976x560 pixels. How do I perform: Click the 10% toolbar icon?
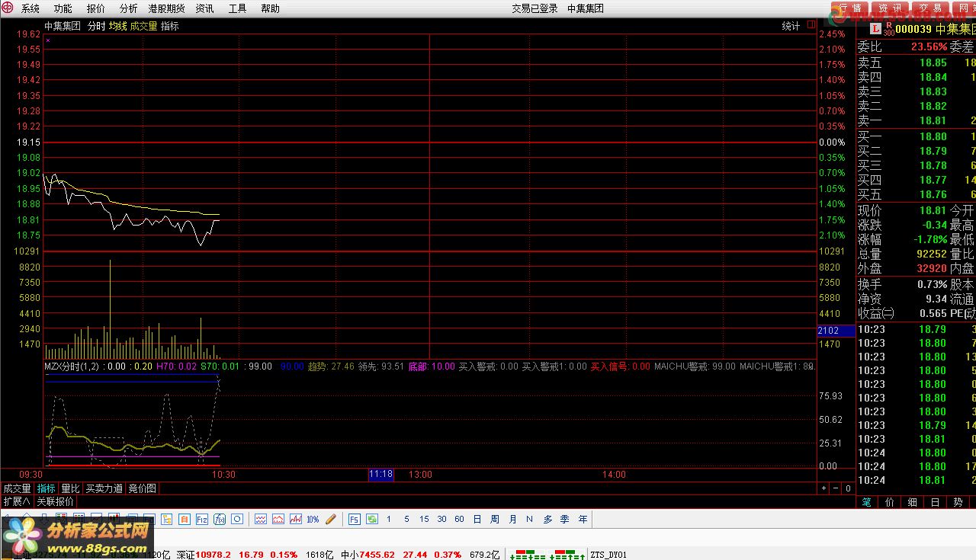(x=313, y=519)
